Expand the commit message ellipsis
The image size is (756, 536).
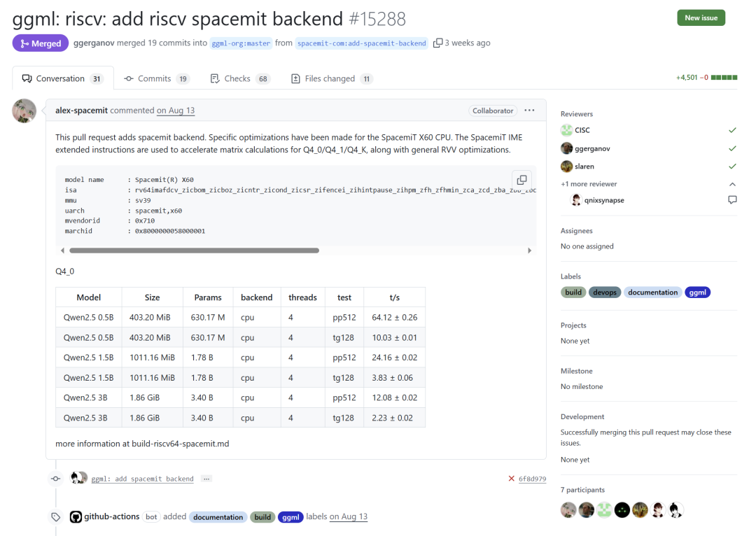coord(206,479)
